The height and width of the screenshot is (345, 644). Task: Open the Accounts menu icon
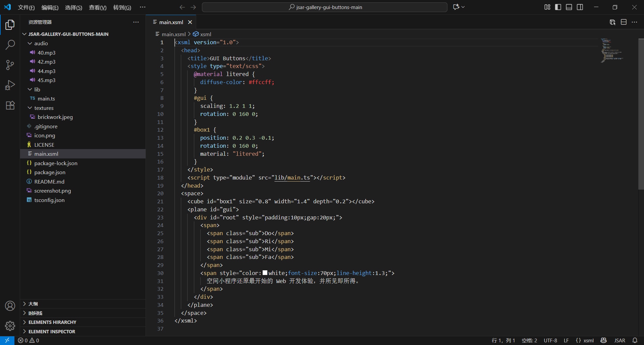[x=10, y=306]
